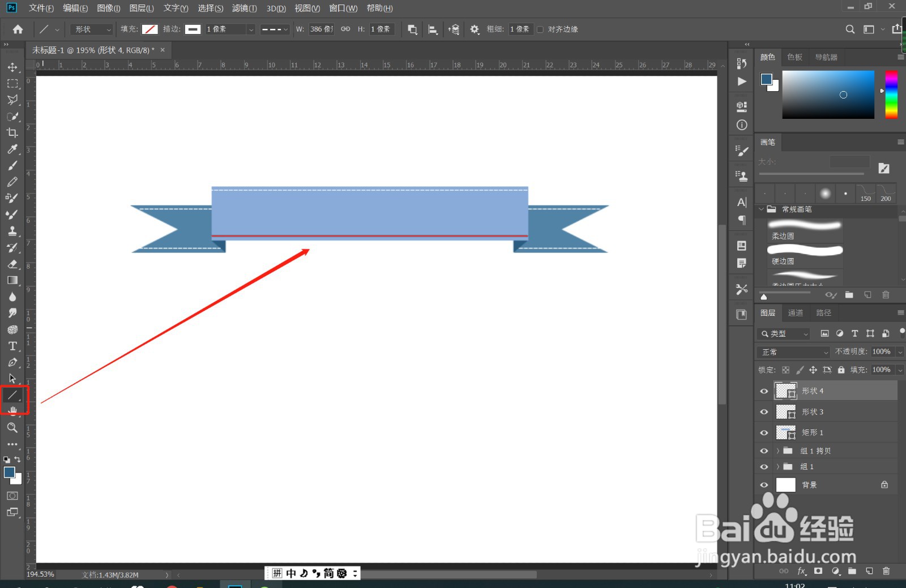Close the 未标题-1 document tab
906x588 pixels.
click(163, 50)
